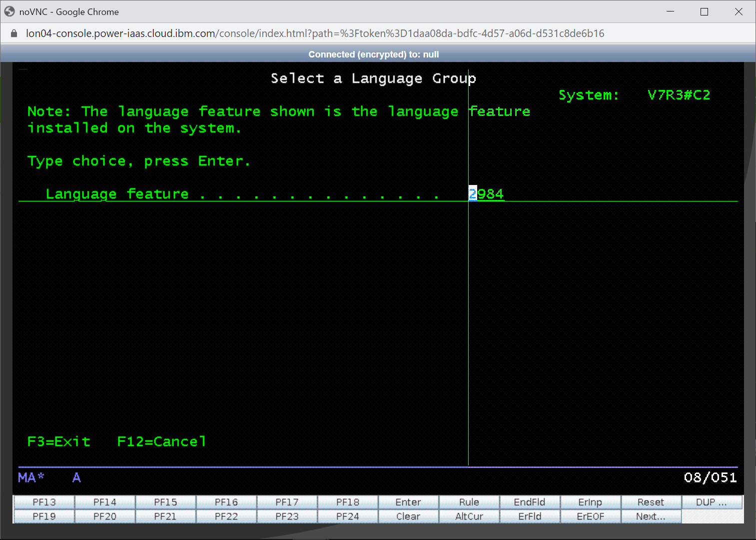The image size is (756, 540).
Task: Minimize the Chrome window
Action: pos(671,11)
